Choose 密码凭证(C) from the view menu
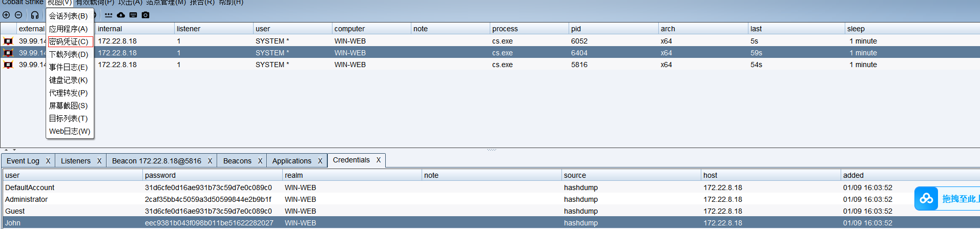980x229 pixels. (x=69, y=41)
